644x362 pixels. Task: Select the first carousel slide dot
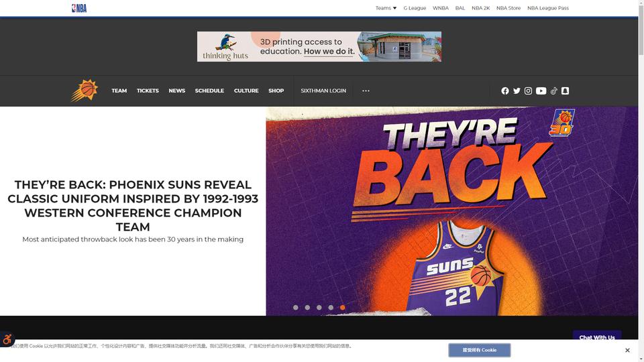click(296, 308)
